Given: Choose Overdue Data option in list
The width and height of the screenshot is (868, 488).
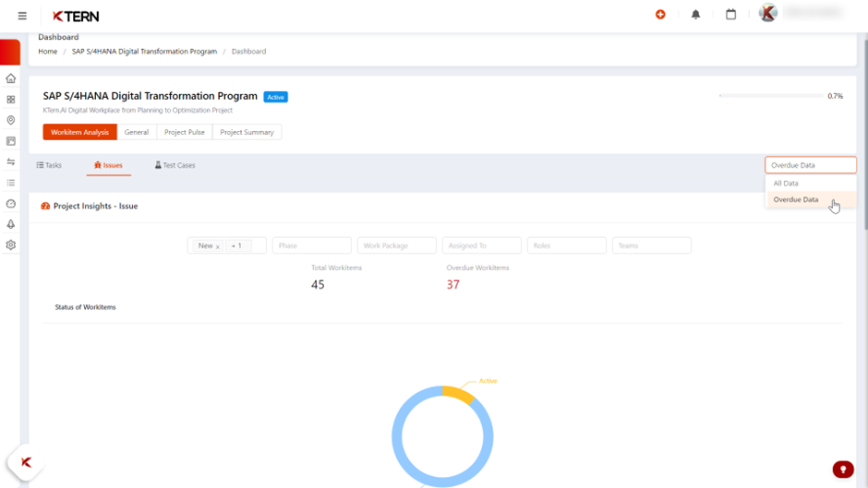Looking at the screenshot, I should 811,200.
